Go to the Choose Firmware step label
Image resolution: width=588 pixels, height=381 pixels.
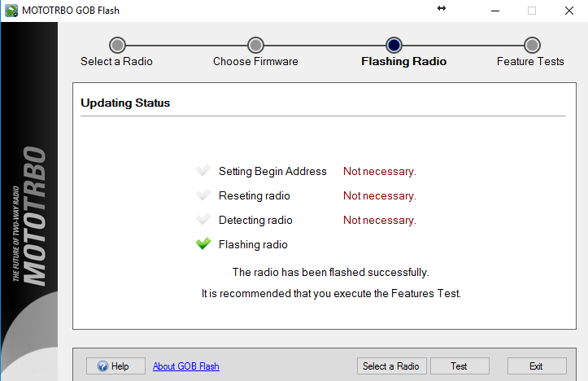(255, 61)
